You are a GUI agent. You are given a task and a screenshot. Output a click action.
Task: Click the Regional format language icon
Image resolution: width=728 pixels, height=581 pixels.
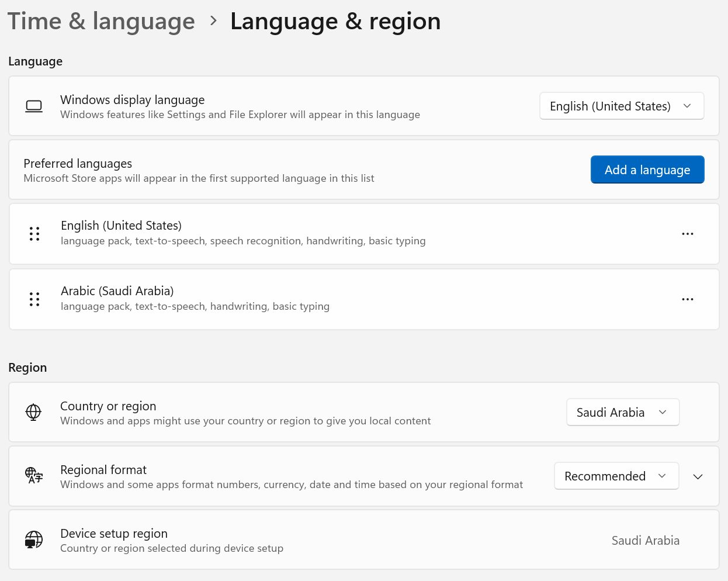coord(34,476)
